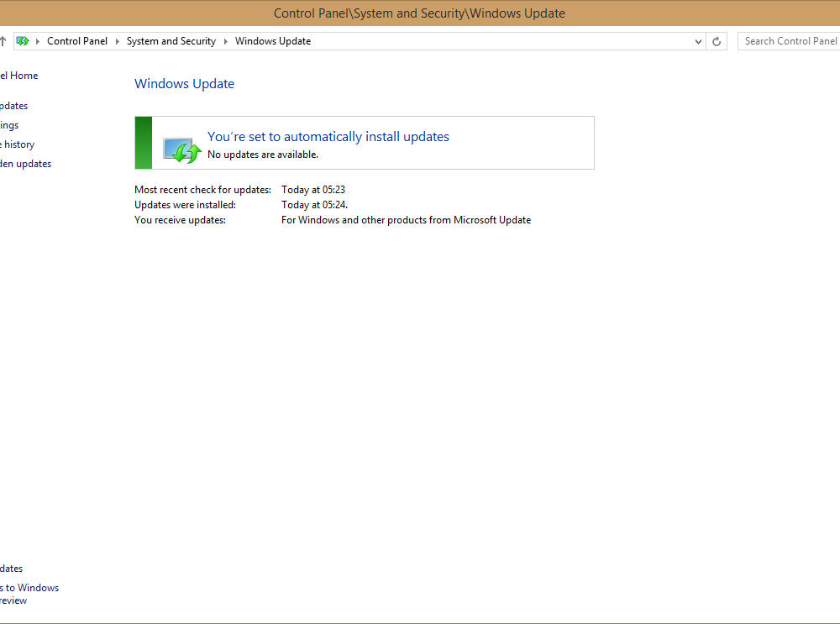840x624 pixels.
Task: Click Restore hidden updates in sidebar
Action: 25,163
